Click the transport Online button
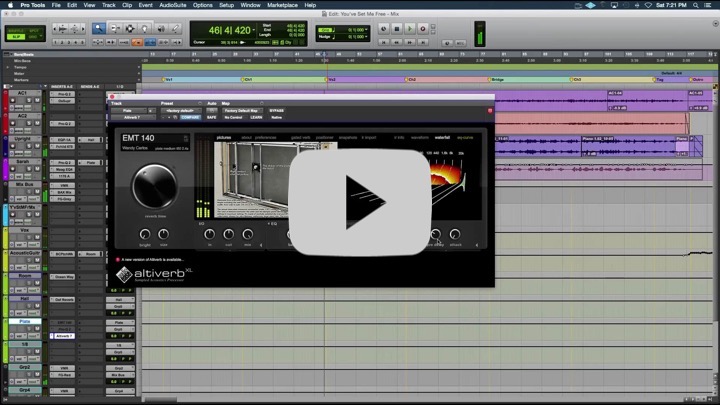 pyautogui.click(x=383, y=29)
